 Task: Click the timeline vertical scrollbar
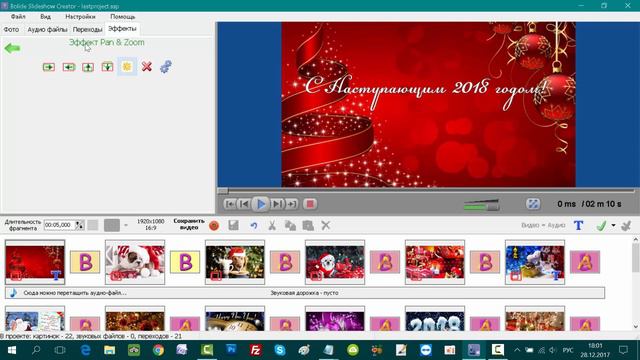[636, 282]
